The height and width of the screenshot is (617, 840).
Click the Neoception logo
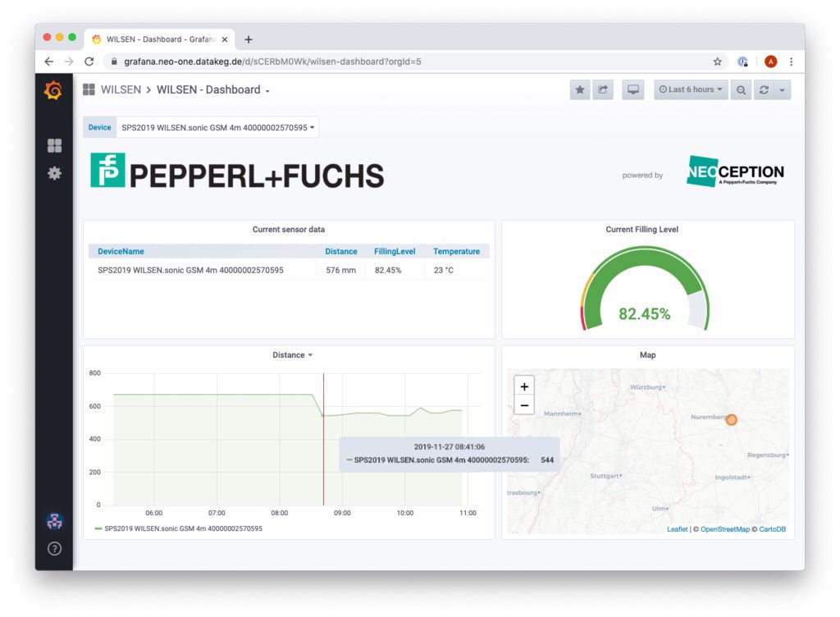[735, 171]
